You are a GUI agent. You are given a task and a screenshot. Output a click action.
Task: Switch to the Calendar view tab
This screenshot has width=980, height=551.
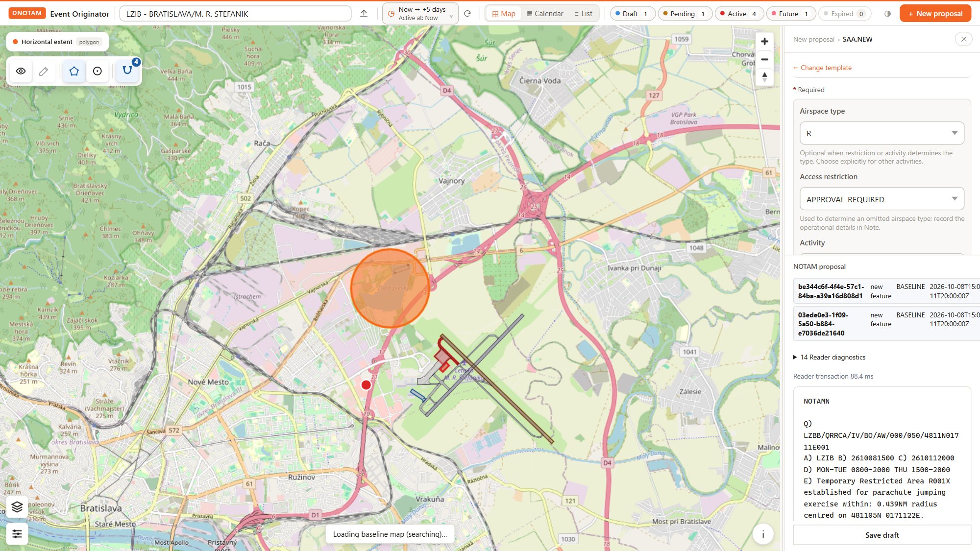[545, 14]
